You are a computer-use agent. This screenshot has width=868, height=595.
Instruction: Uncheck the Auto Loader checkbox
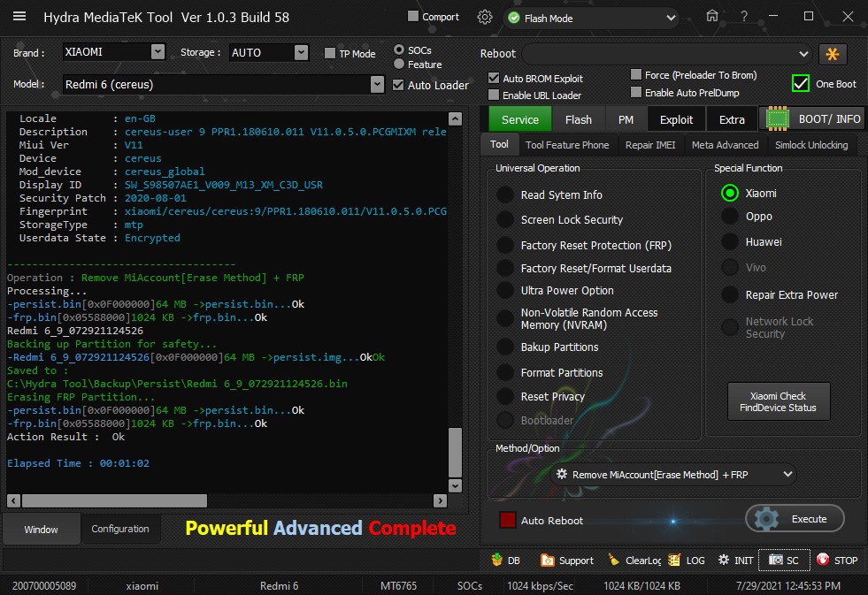click(398, 85)
